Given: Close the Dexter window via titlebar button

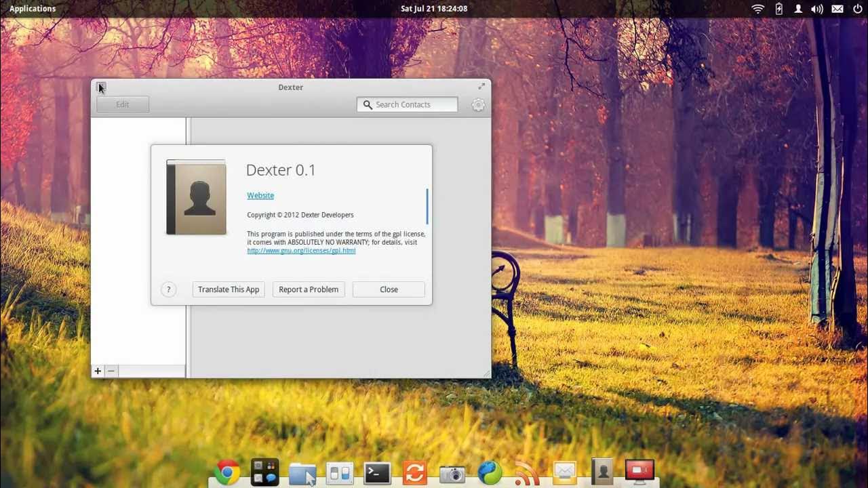Looking at the screenshot, I should pos(100,87).
